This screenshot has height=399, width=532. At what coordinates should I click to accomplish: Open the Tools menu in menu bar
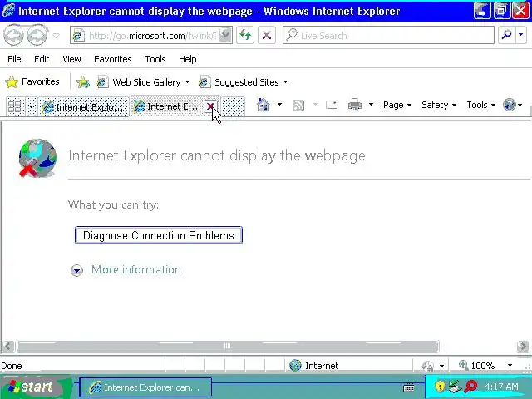(x=155, y=59)
